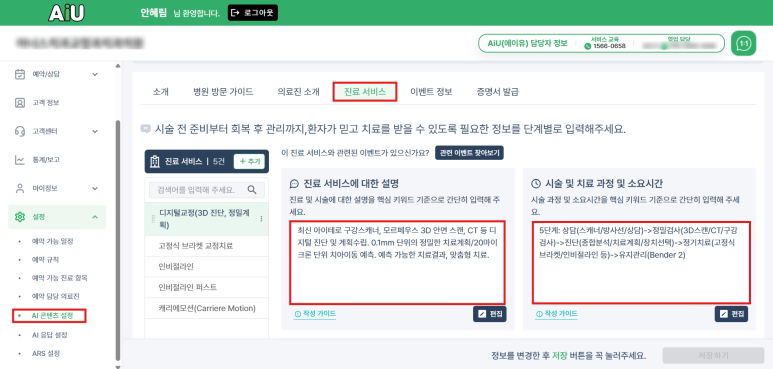Expand the 고객센터 menu chevron

[95, 132]
